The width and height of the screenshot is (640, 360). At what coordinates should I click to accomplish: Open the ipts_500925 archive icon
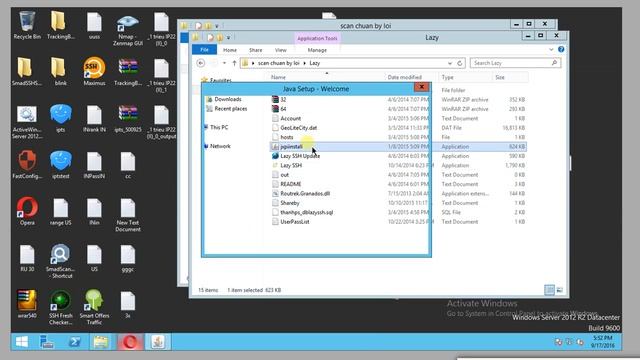point(128,118)
